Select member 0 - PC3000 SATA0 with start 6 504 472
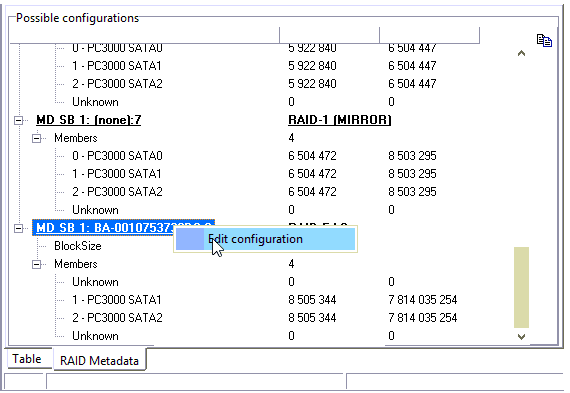Screen dimensions: 570x393 point(117,156)
